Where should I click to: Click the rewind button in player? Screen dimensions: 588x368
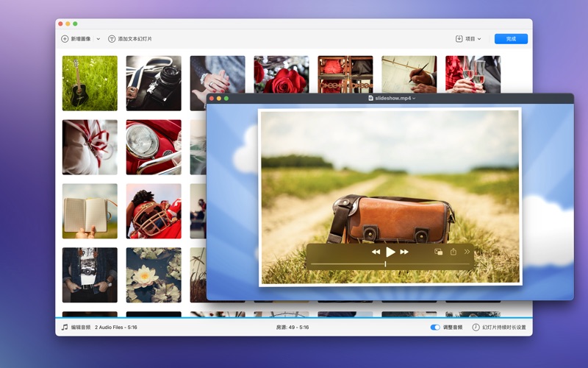(x=376, y=252)
